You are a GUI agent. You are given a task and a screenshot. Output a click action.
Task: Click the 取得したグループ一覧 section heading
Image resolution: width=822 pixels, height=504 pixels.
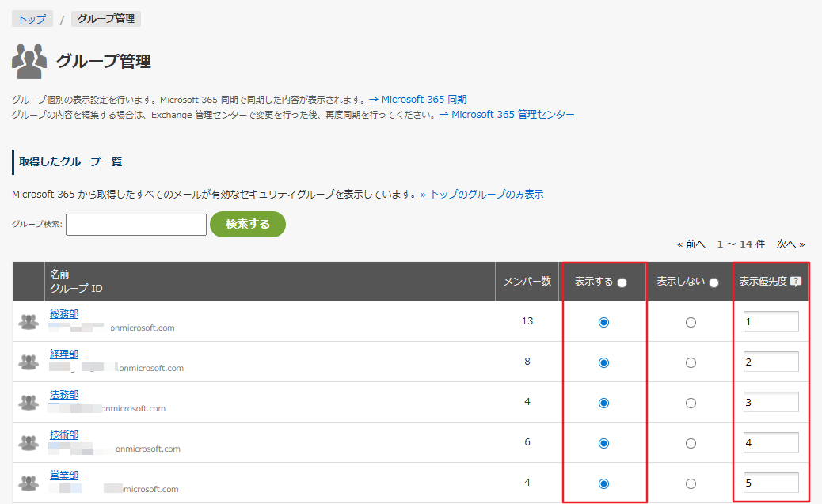pos(70,162)
